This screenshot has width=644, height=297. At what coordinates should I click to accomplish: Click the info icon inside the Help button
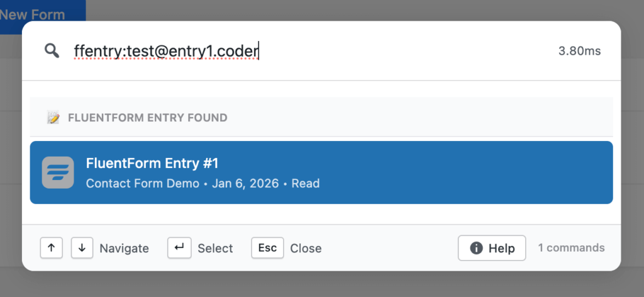pos(476,248)
